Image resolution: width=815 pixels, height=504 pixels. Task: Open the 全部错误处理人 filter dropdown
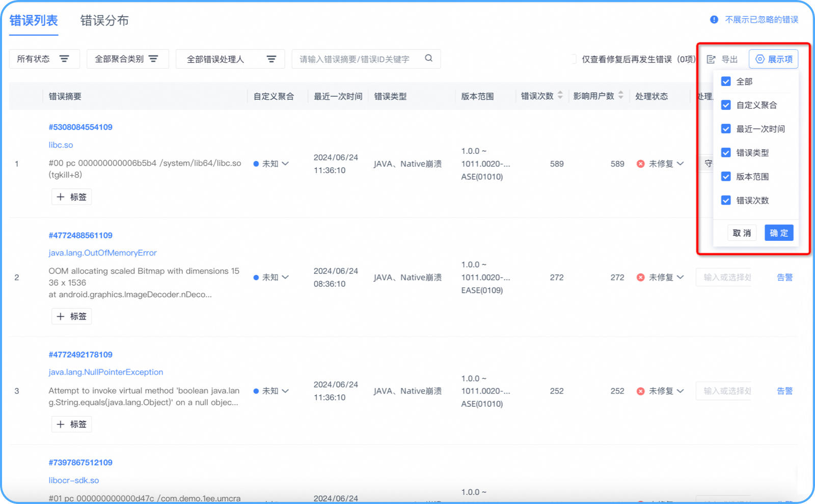coord(230,59)
